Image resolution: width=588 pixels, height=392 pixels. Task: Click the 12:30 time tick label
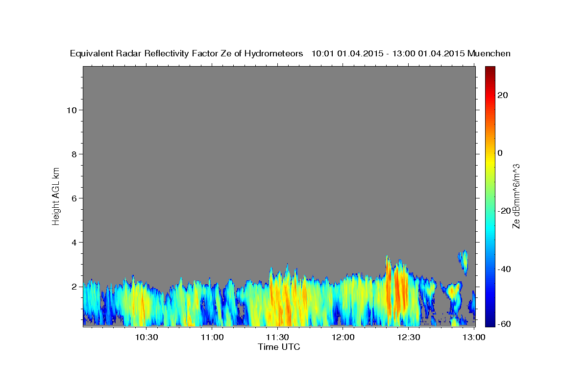pos(409,337)
